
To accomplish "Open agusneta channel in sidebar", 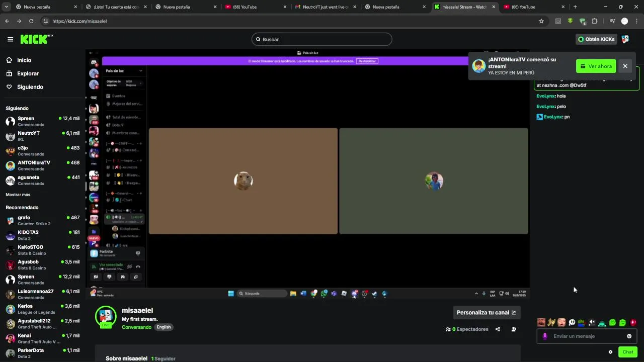I will (43, 180).
